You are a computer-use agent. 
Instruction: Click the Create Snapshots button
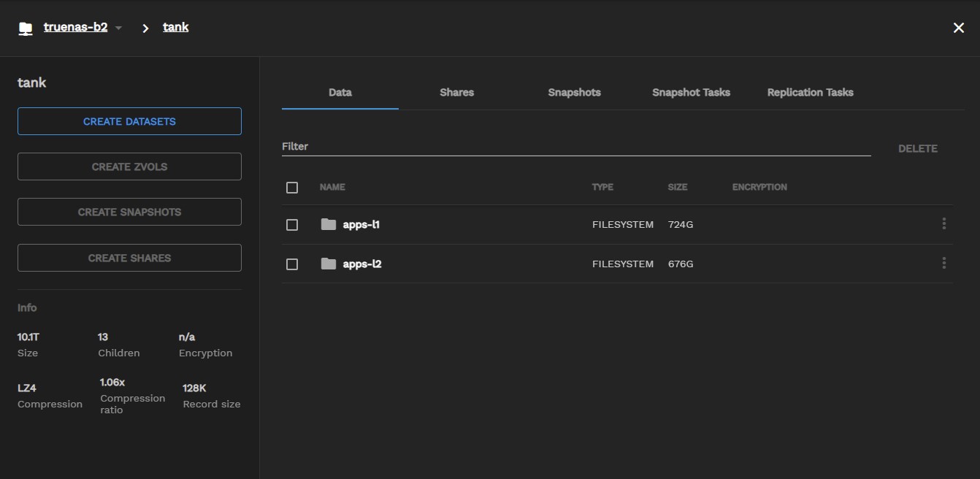(129, 212)
